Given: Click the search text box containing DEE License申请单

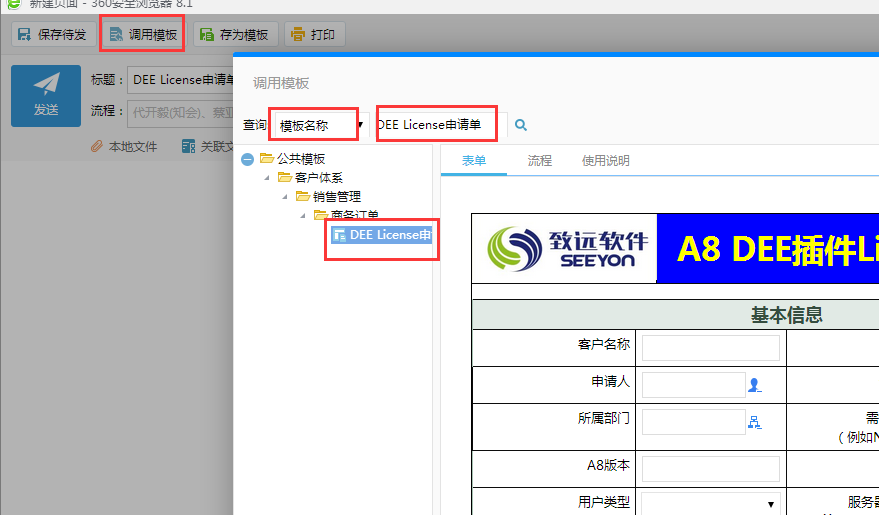Looking at the screenshot, I should pos(442,124).
